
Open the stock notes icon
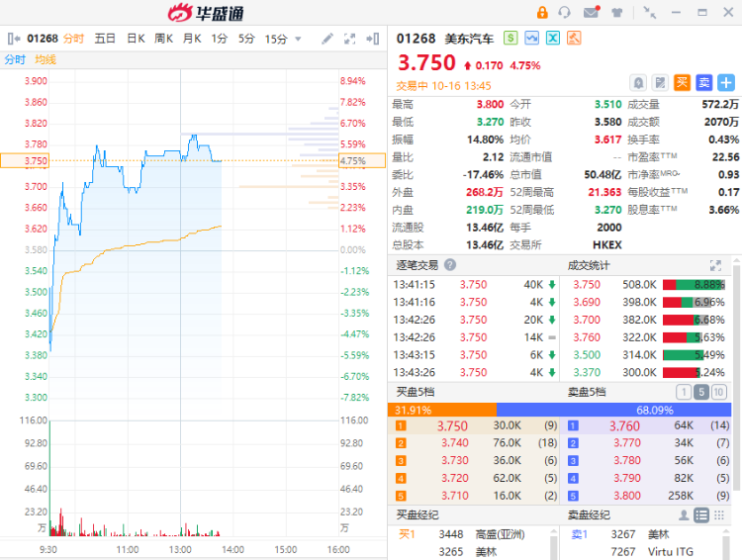[x=660, y=83]
